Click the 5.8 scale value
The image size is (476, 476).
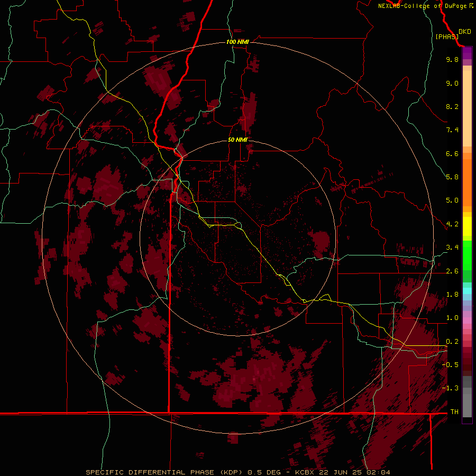point(452,177)
